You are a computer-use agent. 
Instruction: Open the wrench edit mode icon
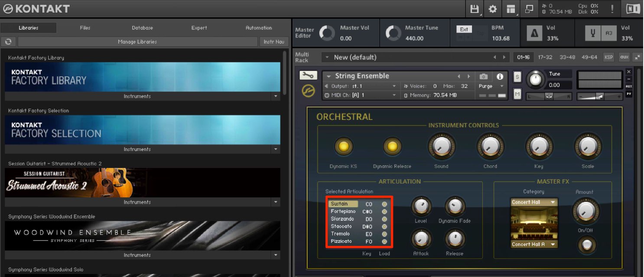[308, 76]
